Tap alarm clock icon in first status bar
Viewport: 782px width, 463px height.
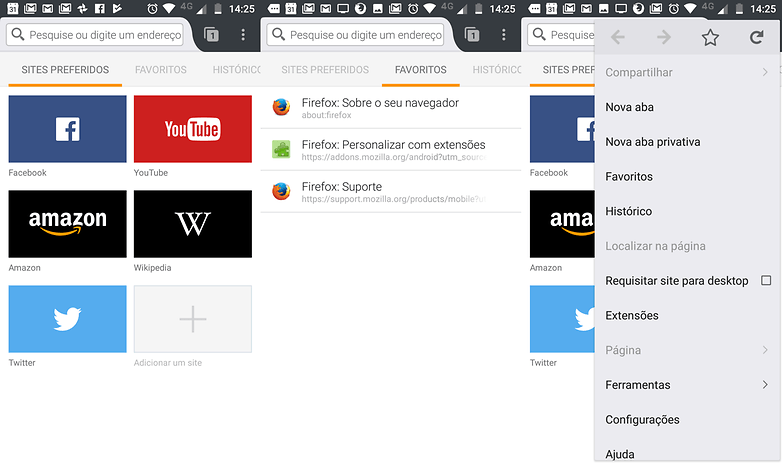tap(153, 8)
